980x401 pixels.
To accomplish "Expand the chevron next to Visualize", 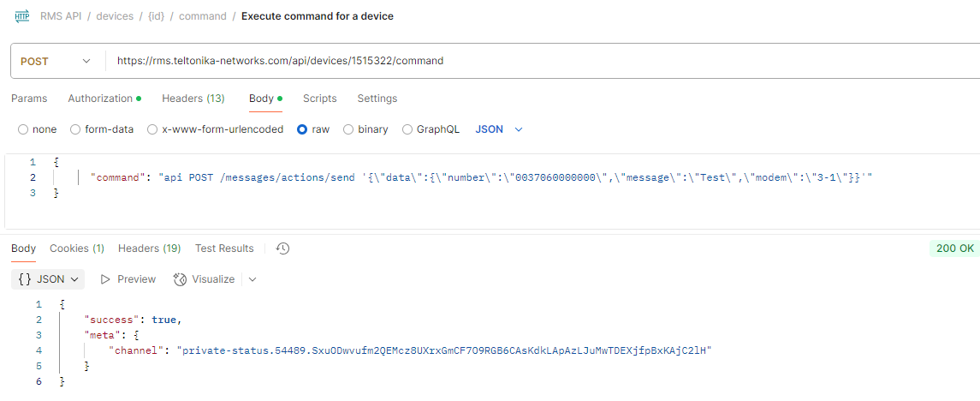I will [x=252, y=279].
